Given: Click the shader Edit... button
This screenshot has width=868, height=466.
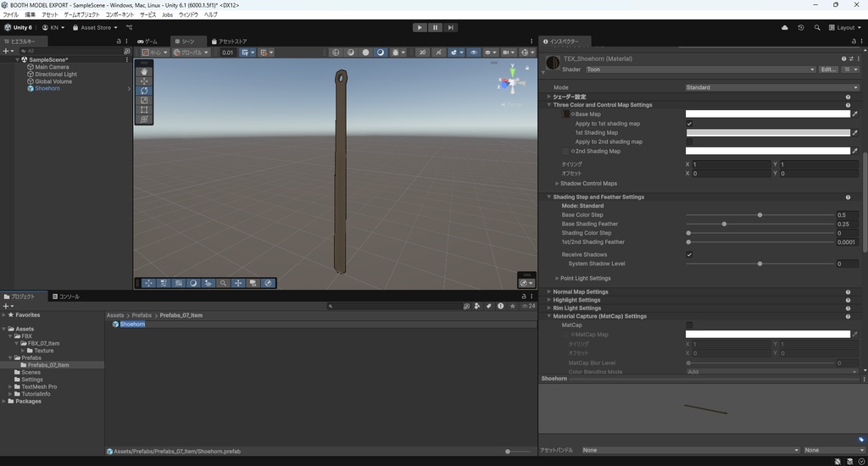Looking at the screenshot, I should tap(828, 69).
